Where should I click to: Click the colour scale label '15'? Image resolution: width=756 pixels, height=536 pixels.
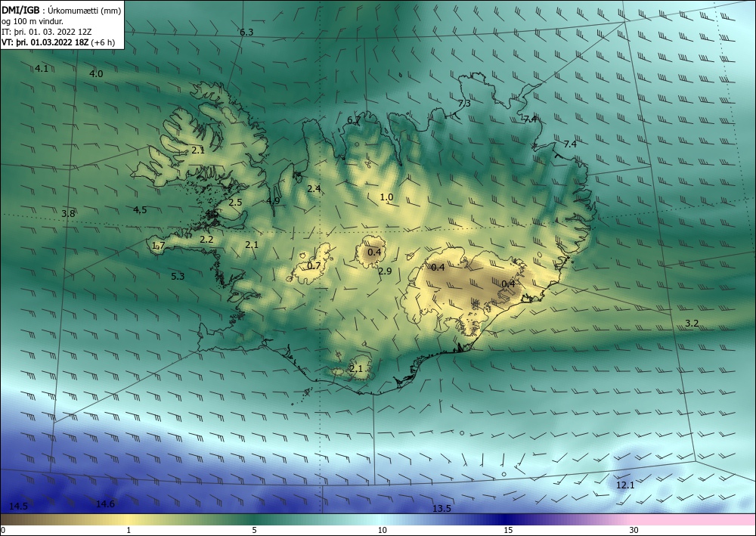[x=508, y=531]
